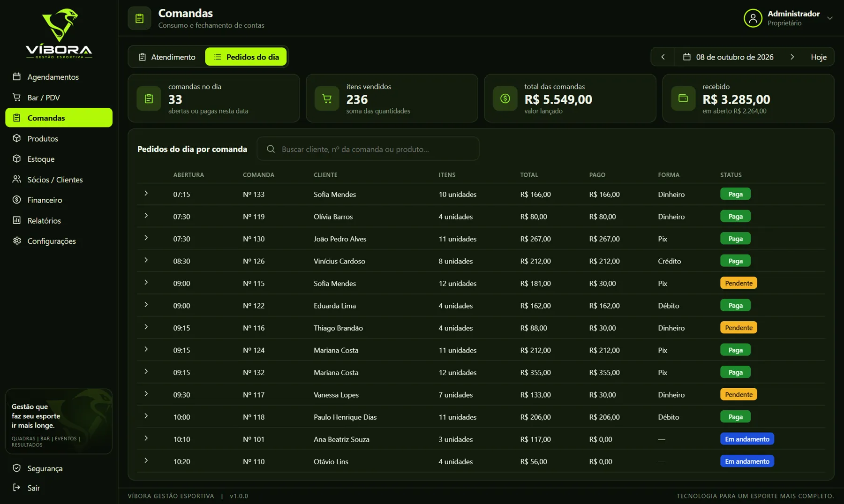Image resolution: width=844 pixels, height=504 pixels.
Task: Switch to the Atendimento tab
Action: coord(167,57)
